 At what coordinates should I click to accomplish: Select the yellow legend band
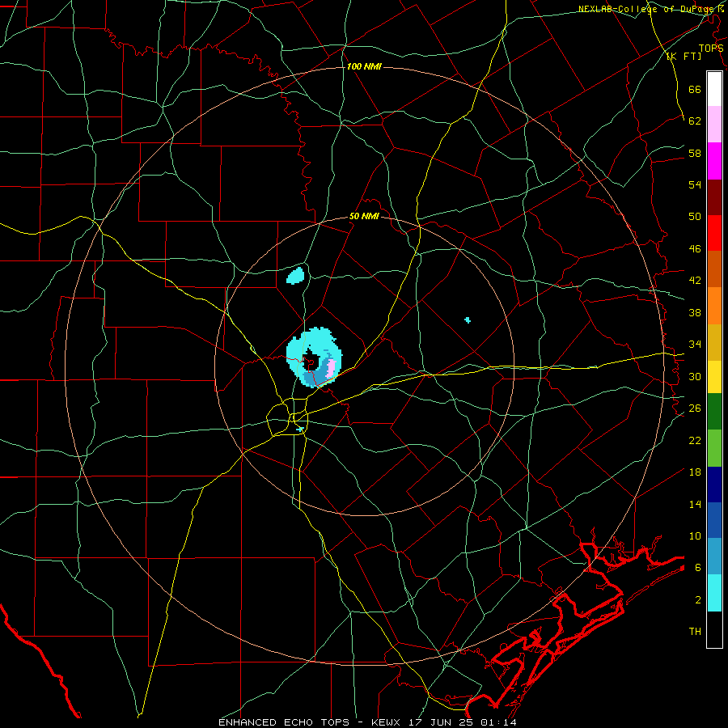pos(714,377)
